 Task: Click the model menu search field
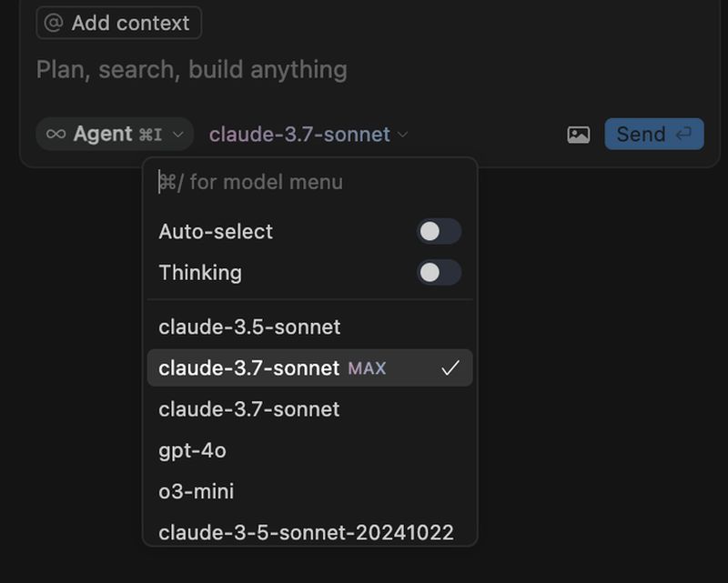[264, 182]
